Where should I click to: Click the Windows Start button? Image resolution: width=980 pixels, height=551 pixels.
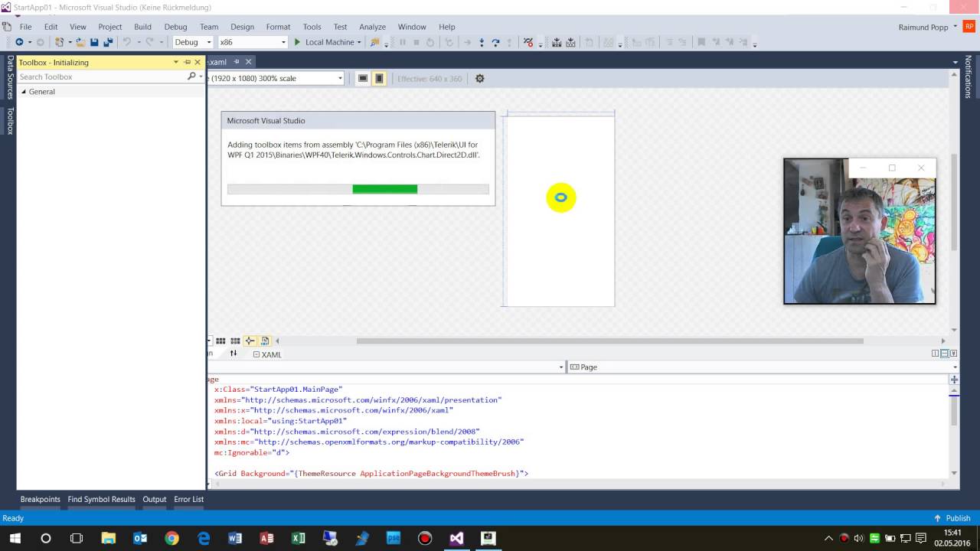click(15, 538)
